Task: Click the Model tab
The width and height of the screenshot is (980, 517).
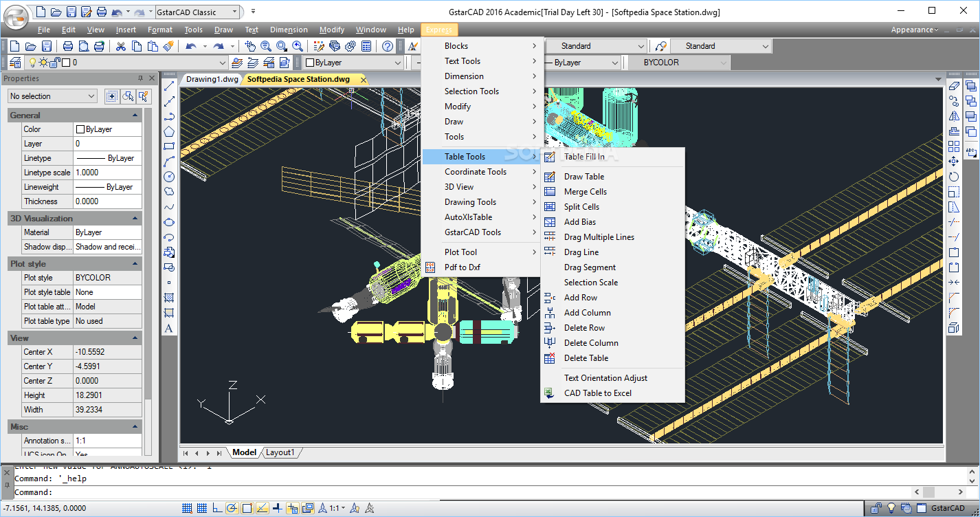Action: point(244,452)
